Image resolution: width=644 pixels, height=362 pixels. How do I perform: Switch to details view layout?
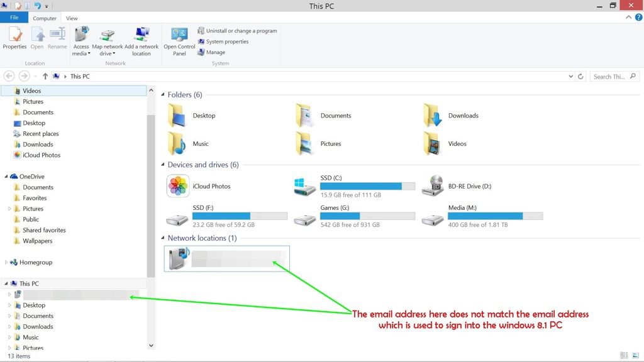pos(624,356)
